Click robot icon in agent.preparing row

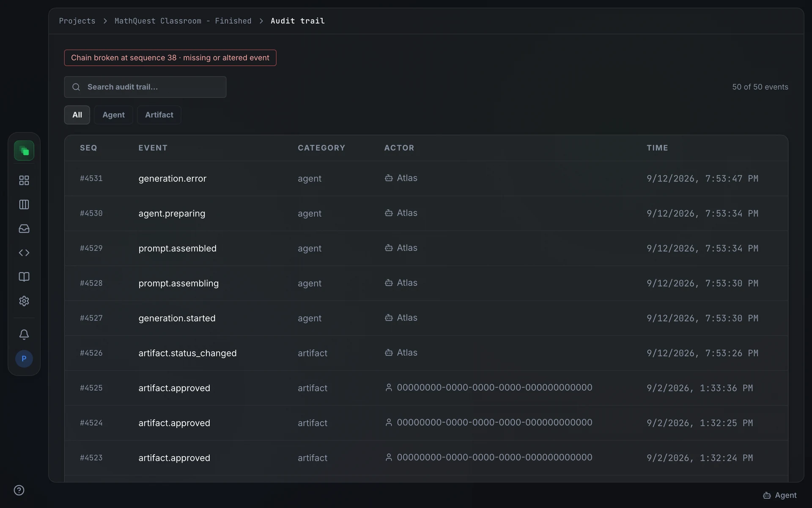[389, 213]
